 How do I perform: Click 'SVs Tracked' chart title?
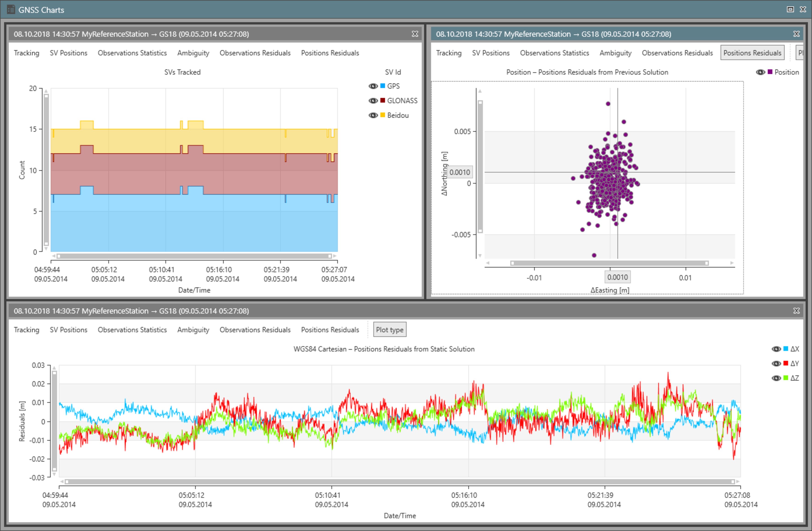point(182,72)
